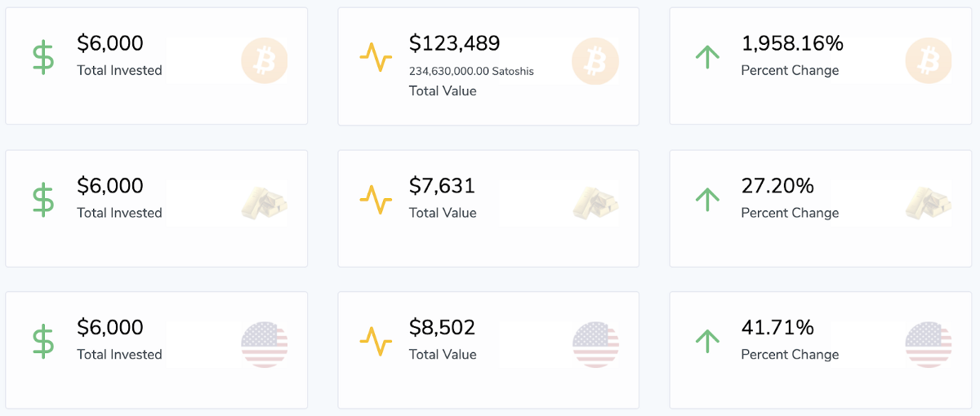Image resolution: width=980 pixels, height=416 pixels.
Task: Click the US flag icon beside $8,502
Action: point(595,344)
